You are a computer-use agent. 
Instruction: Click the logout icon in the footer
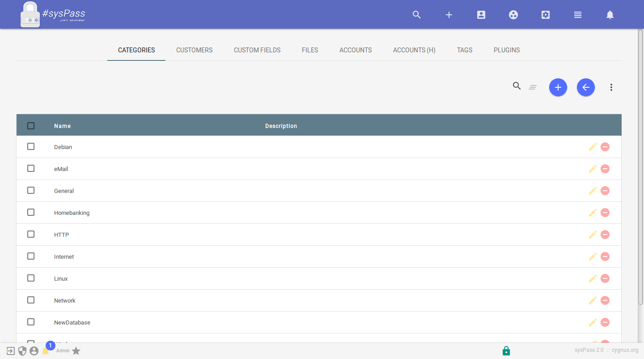point(11,351)
